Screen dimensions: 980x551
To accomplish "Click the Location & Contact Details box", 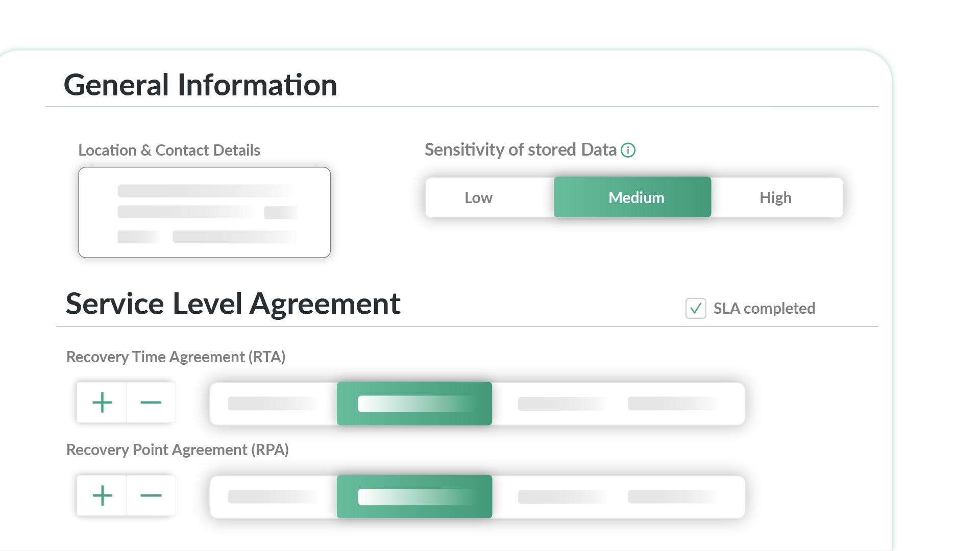I will (204, 212).
